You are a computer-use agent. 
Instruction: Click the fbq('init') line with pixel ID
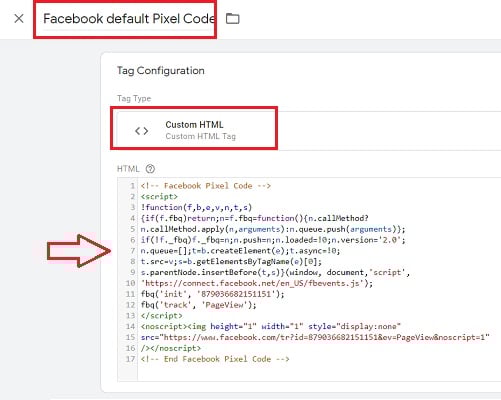pos(213,294)
